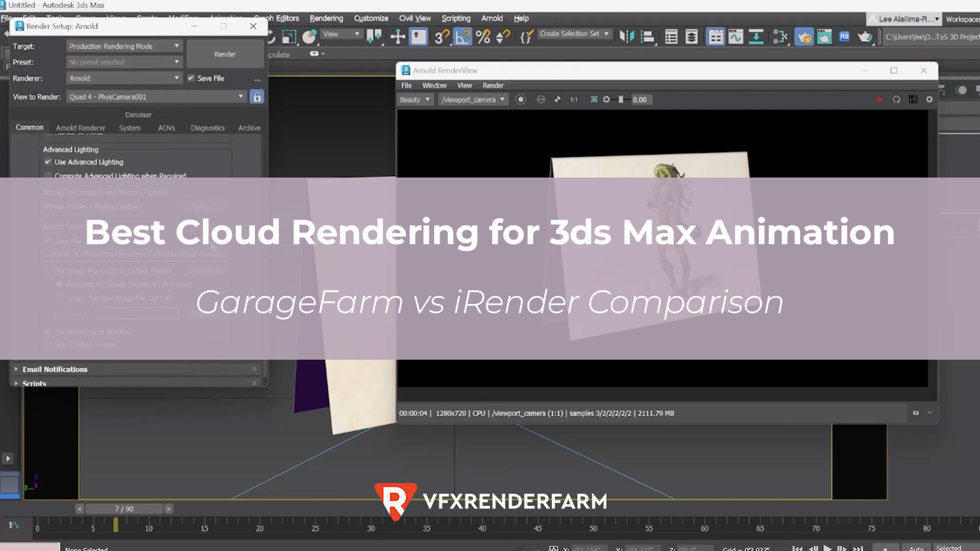The width and height of the screenshot is (980, 551).
Task: Open the Arnold menu in 3ds Max
Action: pos(492,18)
